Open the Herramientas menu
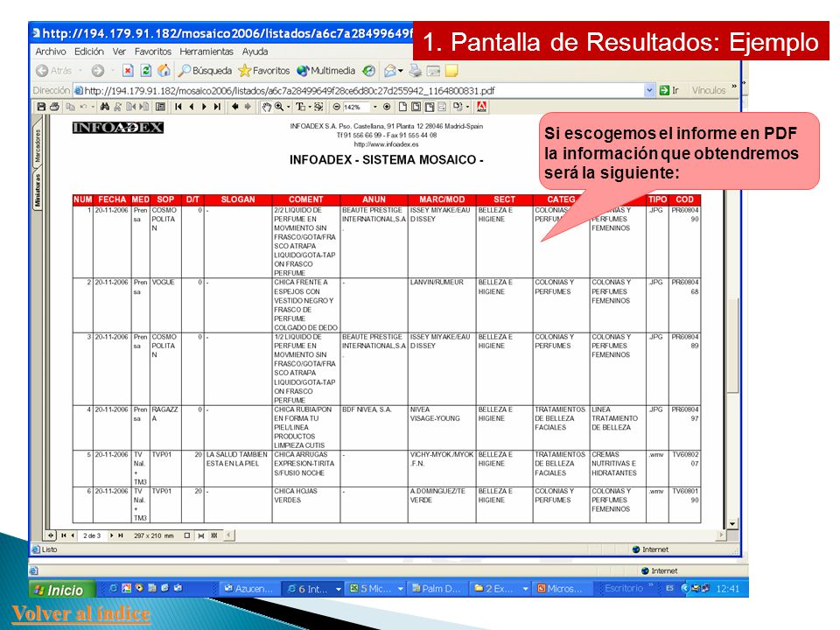Image resolution: width=840 pixels, height=630 pixels. coord(206,52)
